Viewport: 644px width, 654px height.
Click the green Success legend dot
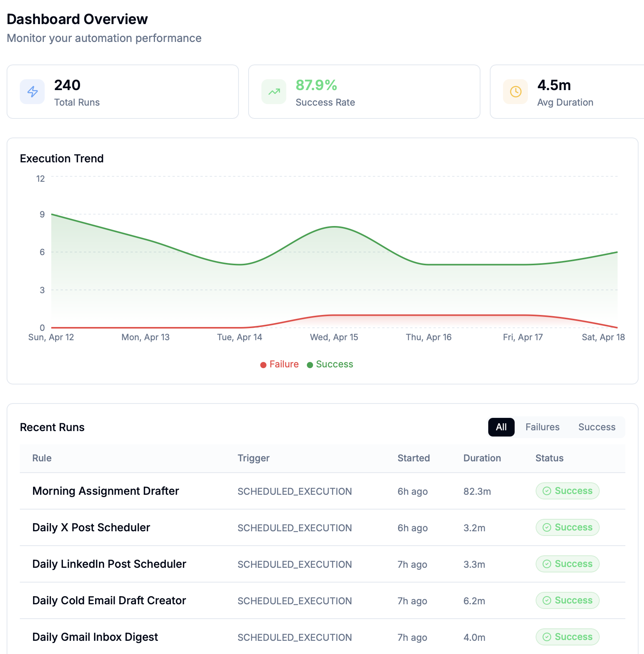310,365
